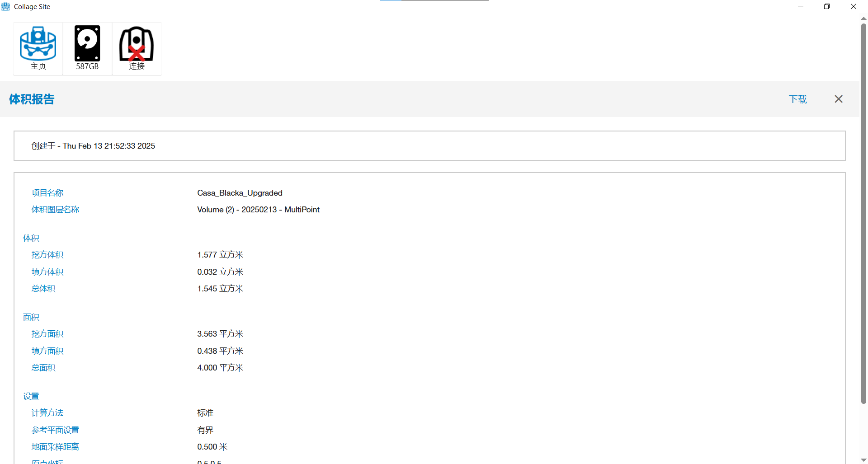Screen dimensions: 868x464
Task: Click the Collage Site app icon in title bar
Action: 5,6
